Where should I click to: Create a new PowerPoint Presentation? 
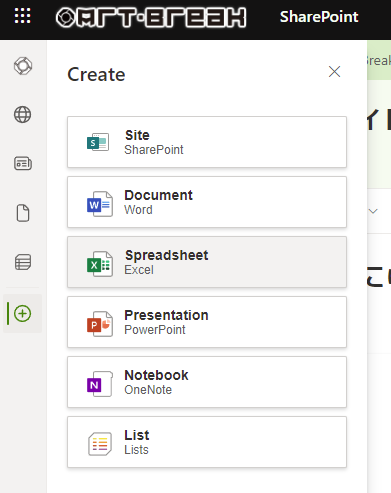tap(207, 322)
